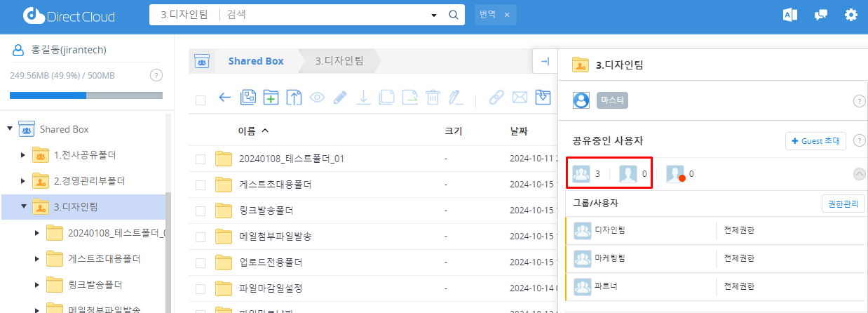
Task: Click the search magnifier icon
Action: [453, 15]
